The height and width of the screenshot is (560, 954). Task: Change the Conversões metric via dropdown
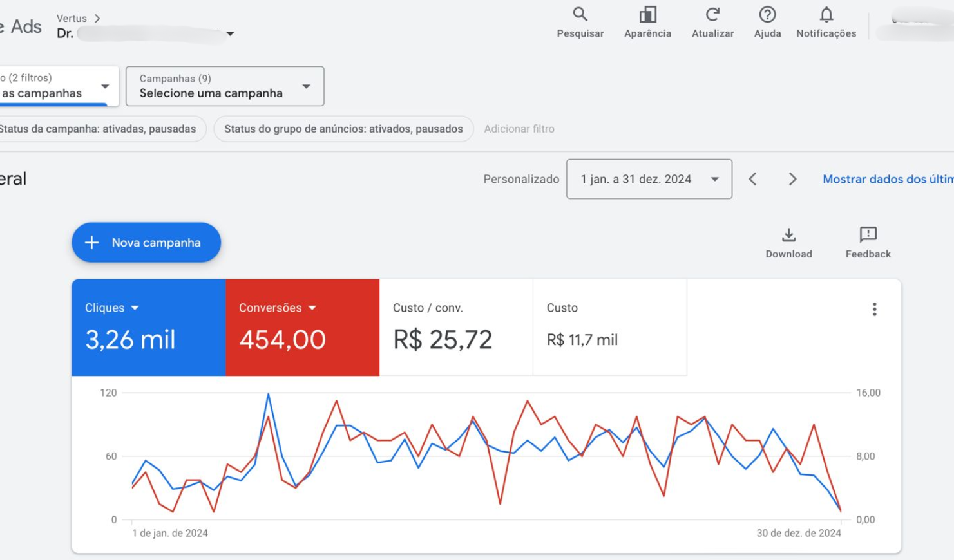click(312, 308)
